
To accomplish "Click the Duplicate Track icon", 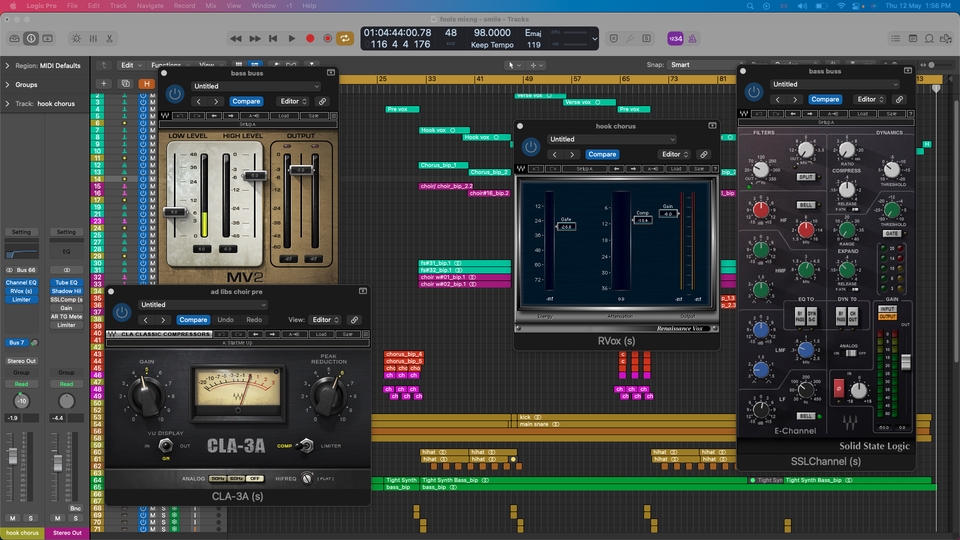I will (x=126, y=84).
